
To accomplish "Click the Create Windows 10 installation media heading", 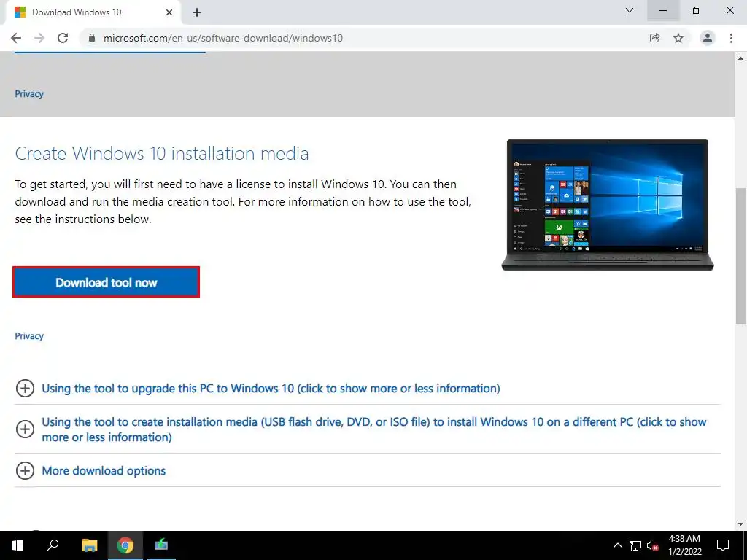I will point(161,153).
